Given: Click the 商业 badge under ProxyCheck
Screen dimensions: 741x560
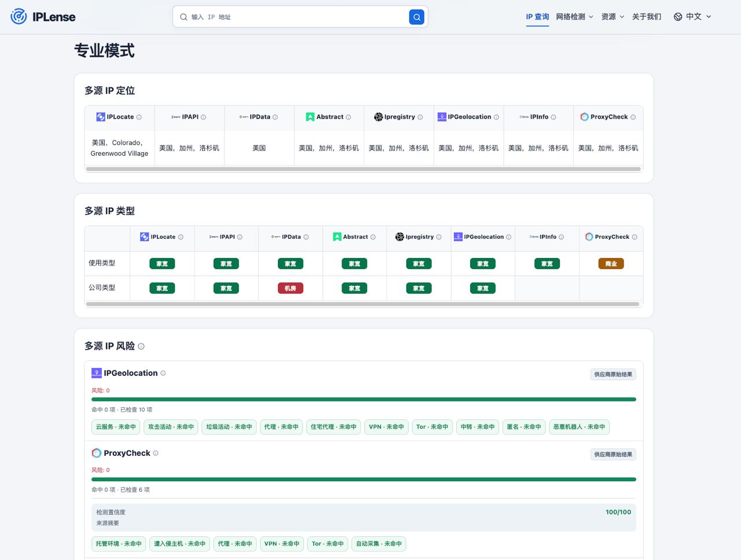Looking at the screenshot, I should 611,264.
